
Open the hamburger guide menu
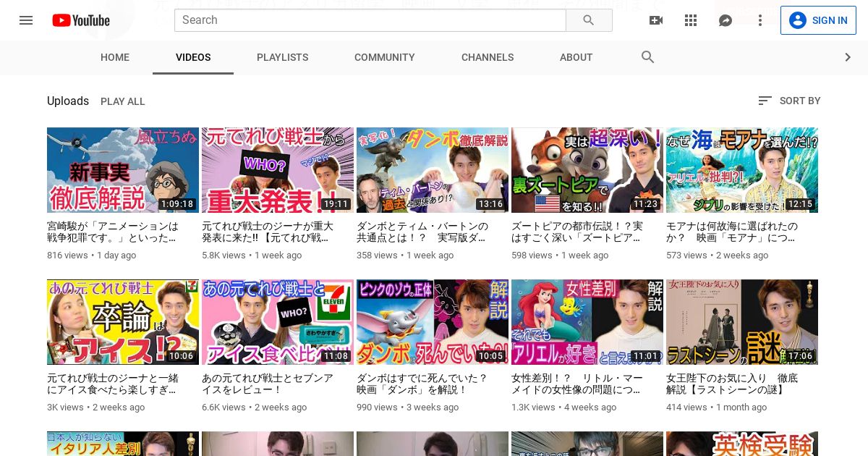pyautogui.click(x=26, y=20)
